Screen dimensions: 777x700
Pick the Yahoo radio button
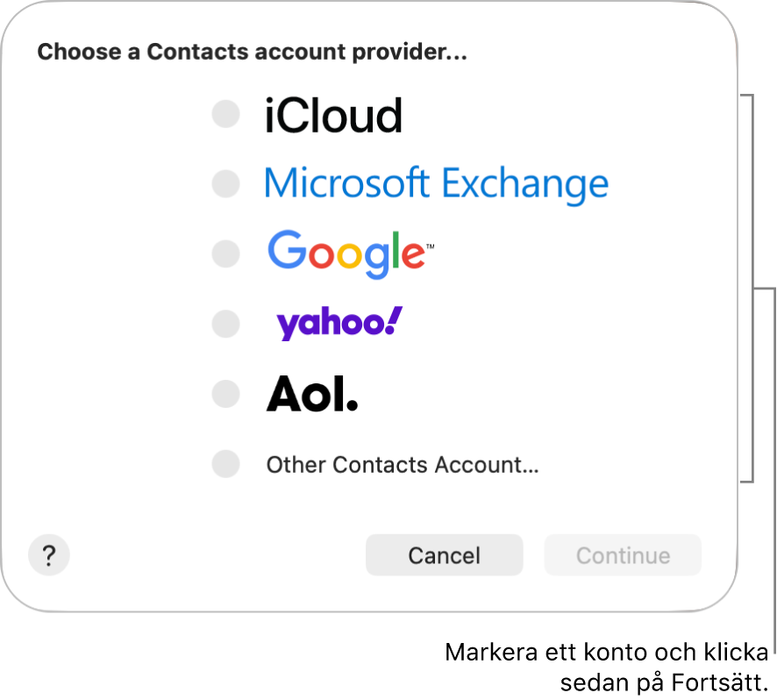click(x=226, y=324)
